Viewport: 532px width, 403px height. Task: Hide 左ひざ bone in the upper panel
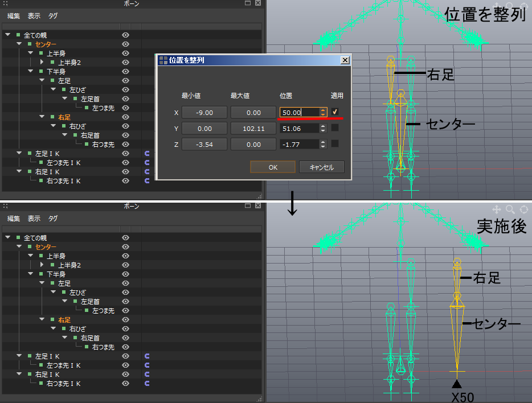(125, 90)
